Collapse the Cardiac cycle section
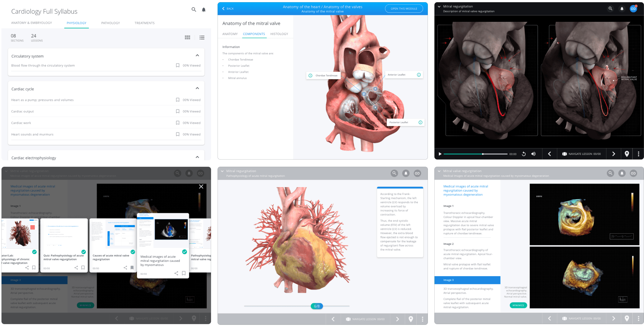The image size is (644, 327). [x=197, y=88]
